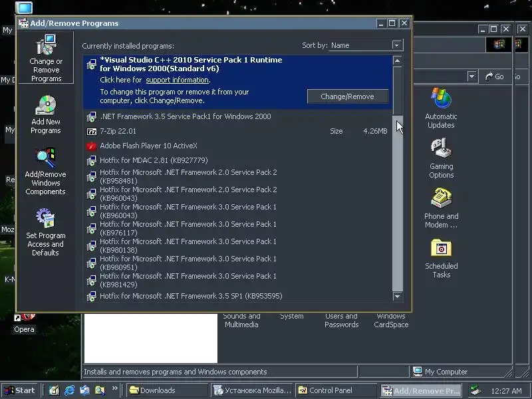The height and width of the screenshot is (399, 532).
Task: Select .NET 3.0 SP1 hotfix KB976117
Action: tap(237, 228)
